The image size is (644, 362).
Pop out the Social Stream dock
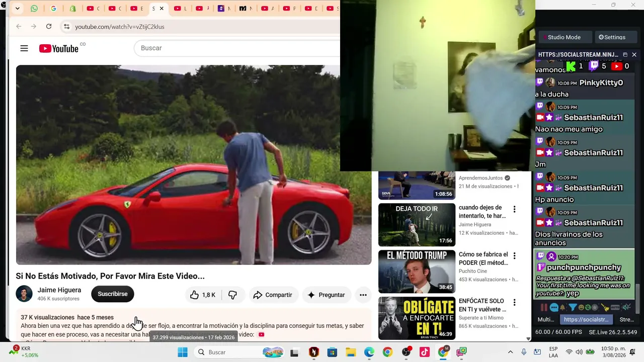625,54
